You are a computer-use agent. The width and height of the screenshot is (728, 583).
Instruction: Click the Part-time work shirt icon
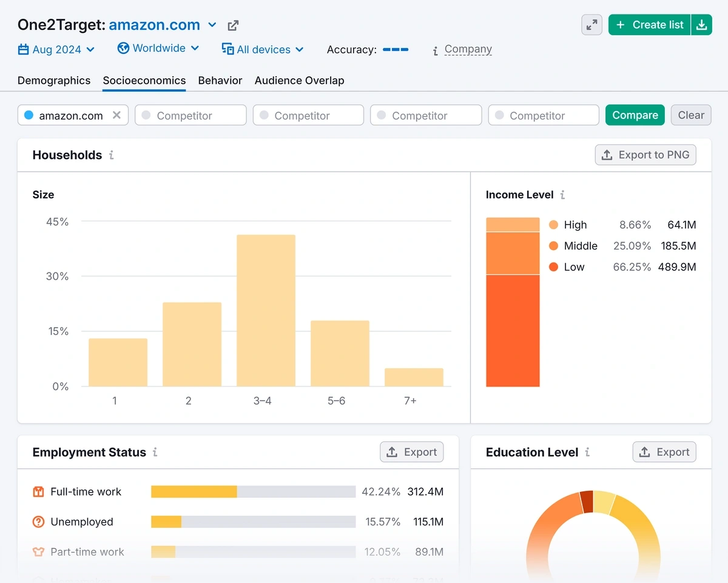click(x=39, y=552)
